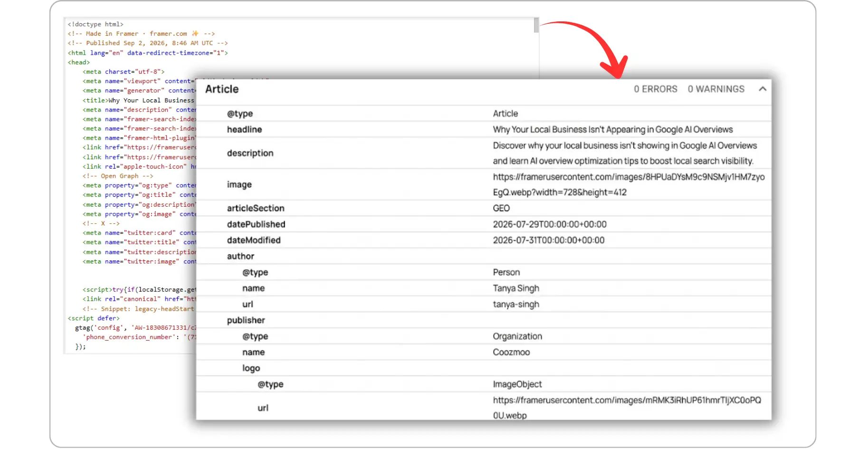Click the image property label
Viewport: 868px width, 449px height.
click(239, 184)
